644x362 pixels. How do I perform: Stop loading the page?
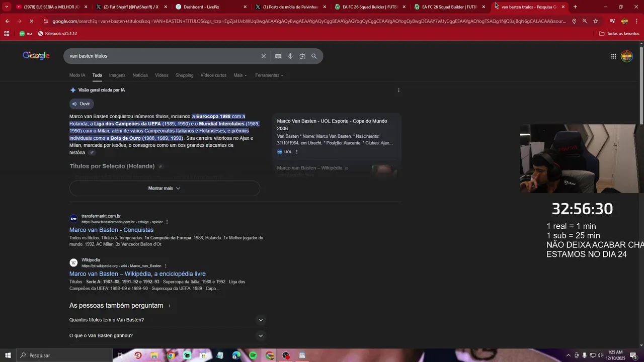click(x=31, y=21)
